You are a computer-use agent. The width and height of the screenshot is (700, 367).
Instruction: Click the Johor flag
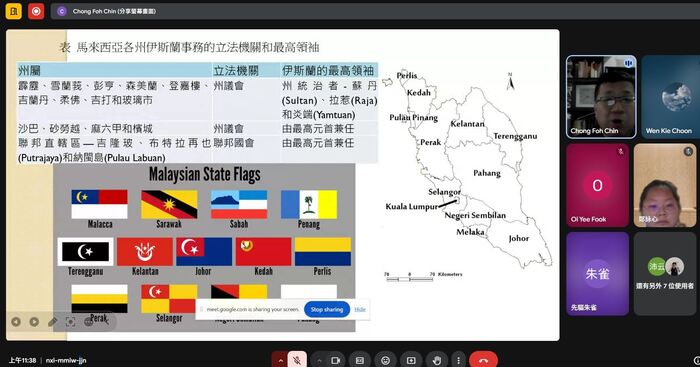[204, 252]
